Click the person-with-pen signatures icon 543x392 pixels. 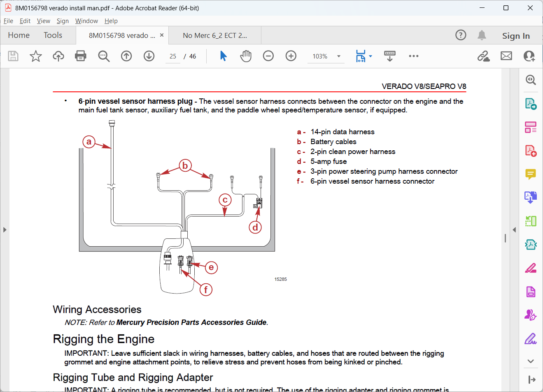(x=531, y=315)
